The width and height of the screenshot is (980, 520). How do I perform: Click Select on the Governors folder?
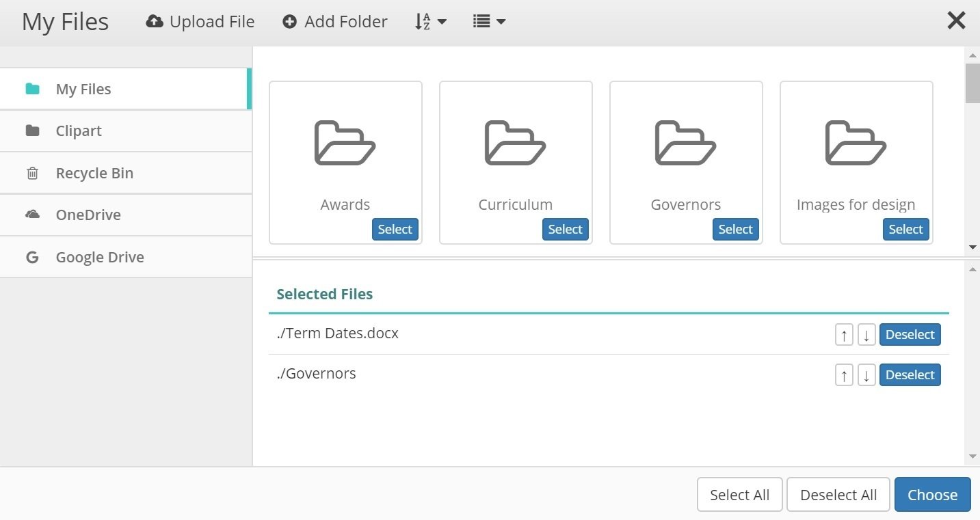tap(736, 230)
